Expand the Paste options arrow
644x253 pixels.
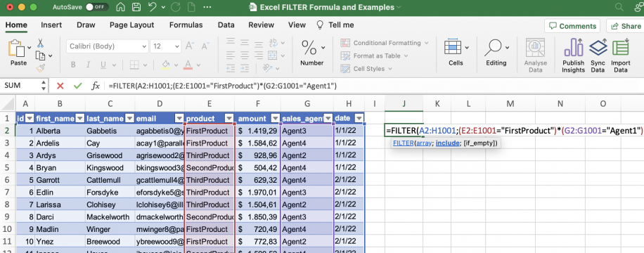pyautogui.click(x=29, y=48)
